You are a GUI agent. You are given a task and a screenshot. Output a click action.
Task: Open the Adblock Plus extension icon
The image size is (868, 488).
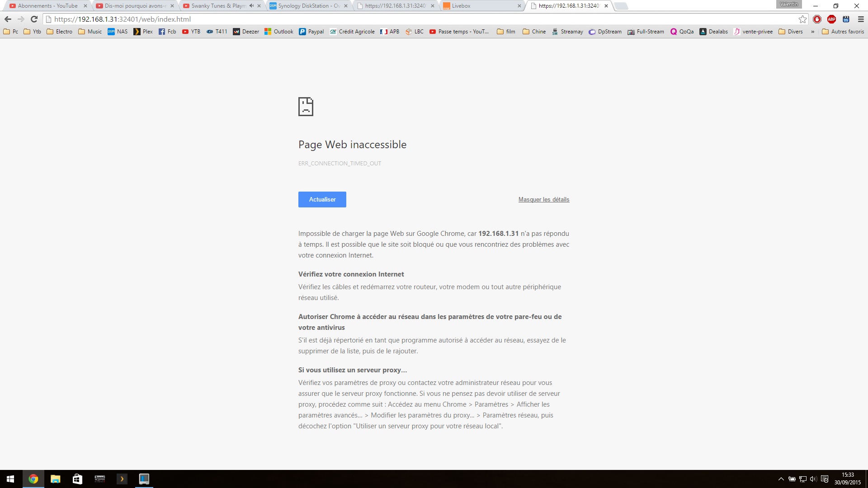click(831, 19)
